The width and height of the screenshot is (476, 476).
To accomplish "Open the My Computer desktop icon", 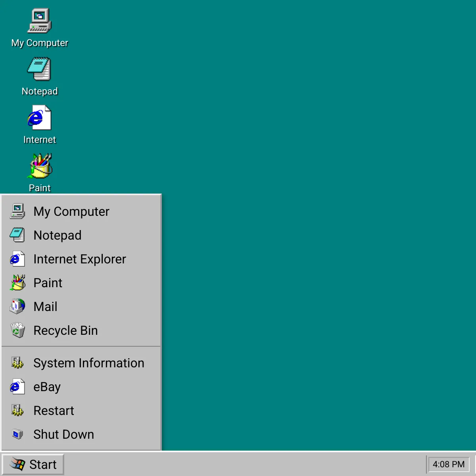I will tap(40, 21).
